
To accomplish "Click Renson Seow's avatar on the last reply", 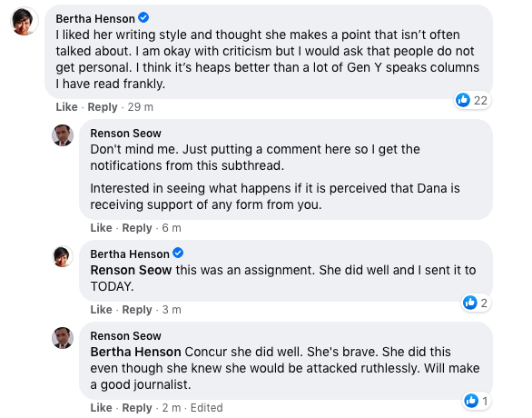I will (63, 338).
